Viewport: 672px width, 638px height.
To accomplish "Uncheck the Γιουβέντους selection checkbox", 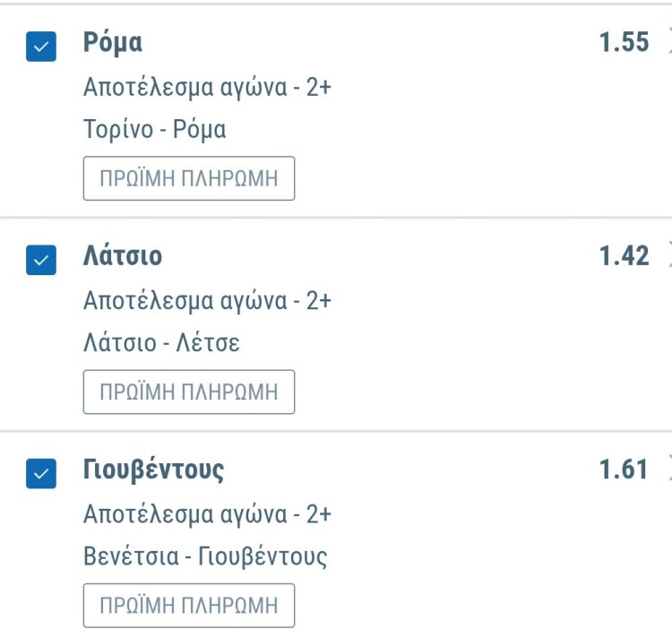I will coord(41,473).
